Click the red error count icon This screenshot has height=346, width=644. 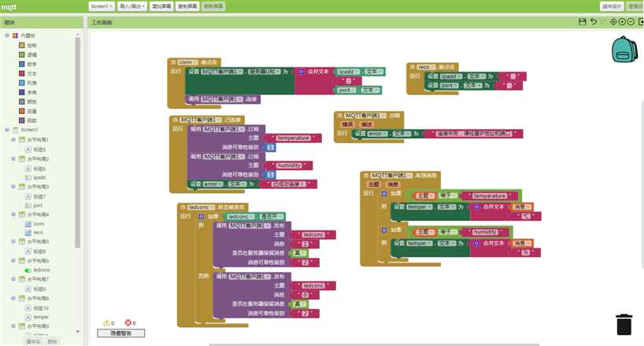(x=128, y=323)
